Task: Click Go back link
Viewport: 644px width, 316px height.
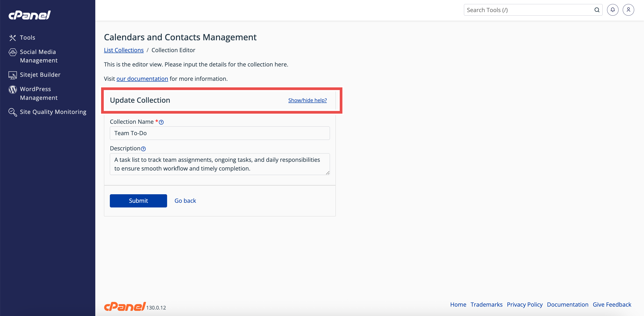Action: pyautogui.click(x=185, y=201)
